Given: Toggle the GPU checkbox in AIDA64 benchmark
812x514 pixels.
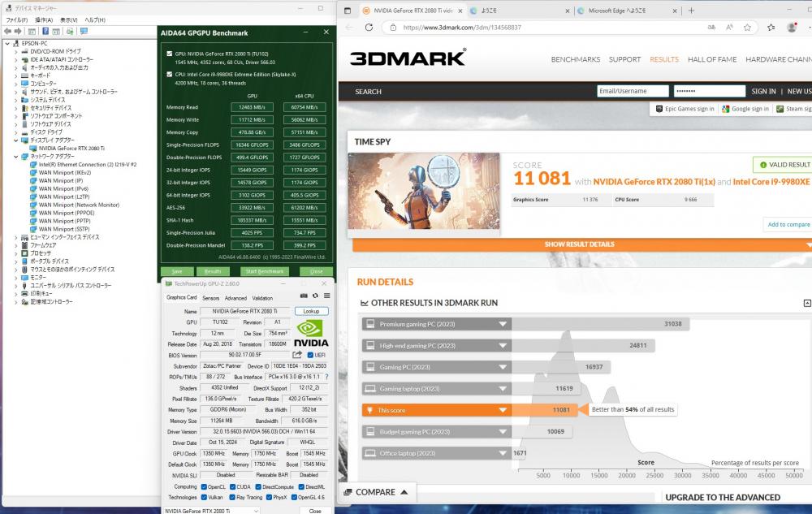Looking at the screenshot, I should click(170, 54).
